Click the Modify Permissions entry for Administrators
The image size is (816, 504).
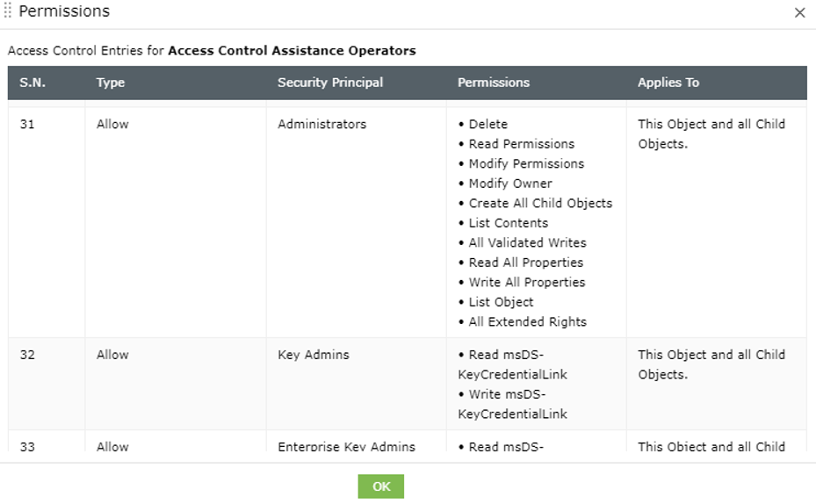525,163
